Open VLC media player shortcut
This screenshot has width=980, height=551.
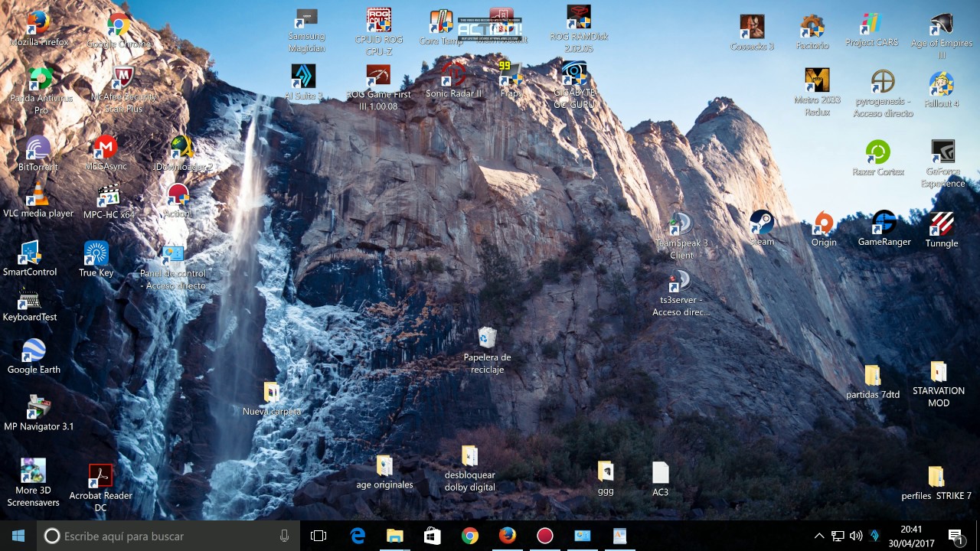[x=38, y=201]
